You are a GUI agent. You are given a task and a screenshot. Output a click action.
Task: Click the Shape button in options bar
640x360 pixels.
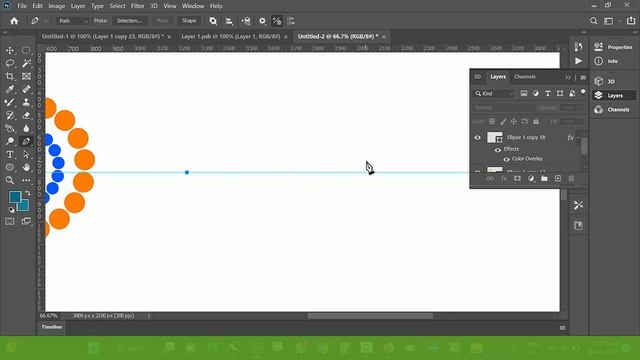189,21
